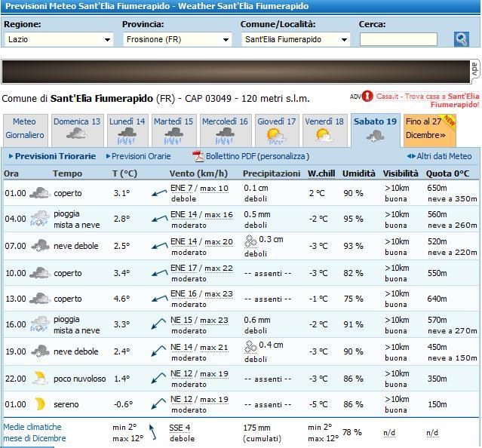Screen dimensions: 482x448
Task: Open the Meteo Giornaliero tab
Action: point(25,129)
